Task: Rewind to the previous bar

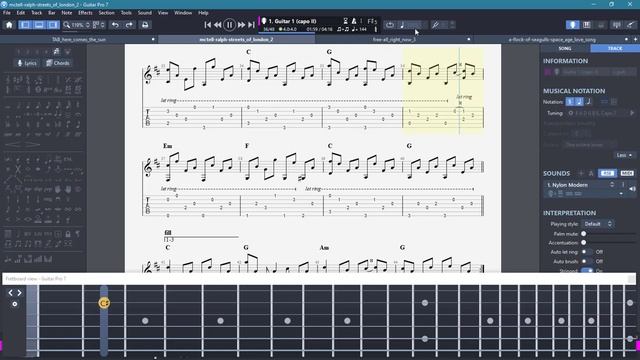Action: click(218, 25)
